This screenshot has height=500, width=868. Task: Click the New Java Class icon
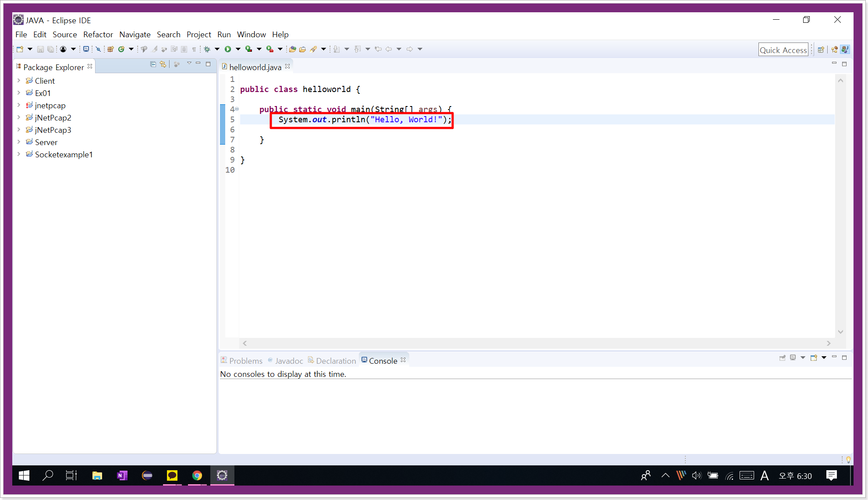tap(121, 49)
